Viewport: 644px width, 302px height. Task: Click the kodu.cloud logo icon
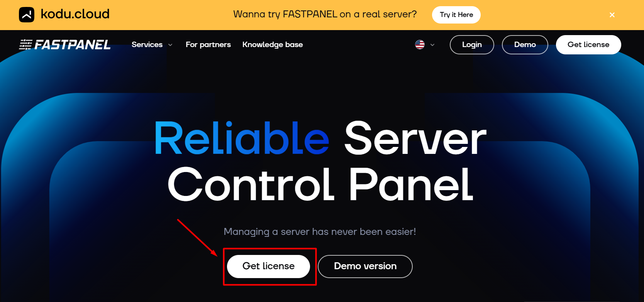pos(27,15)
